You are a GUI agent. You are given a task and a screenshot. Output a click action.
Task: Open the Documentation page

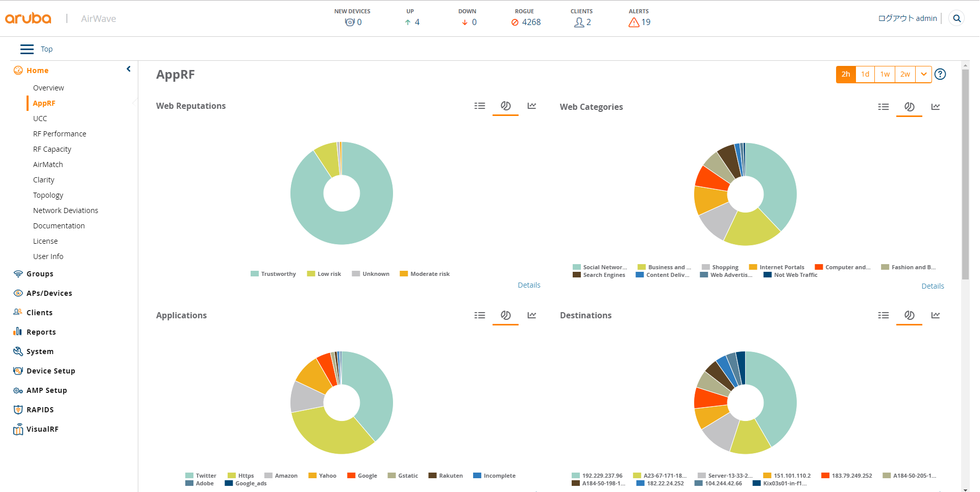tap(59, 226)
